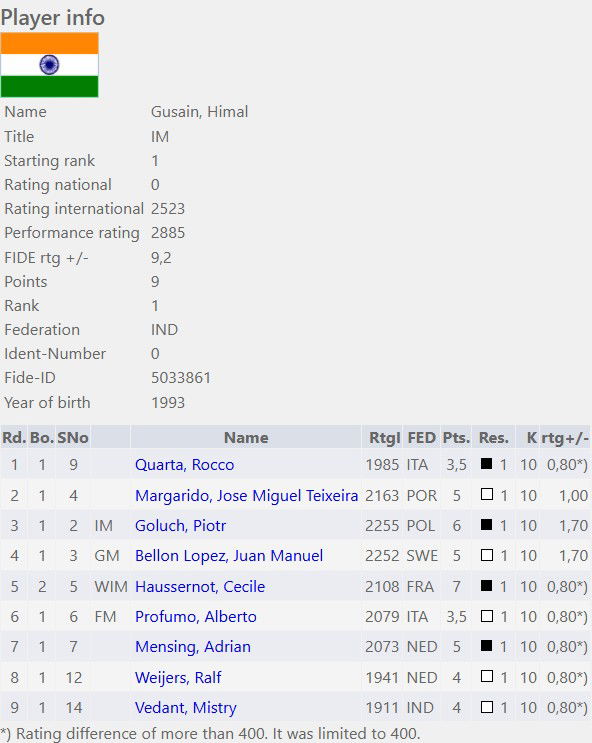The image size is (592, 743).
Task: Open Mensing, Adrian player link
Action: 193,647
